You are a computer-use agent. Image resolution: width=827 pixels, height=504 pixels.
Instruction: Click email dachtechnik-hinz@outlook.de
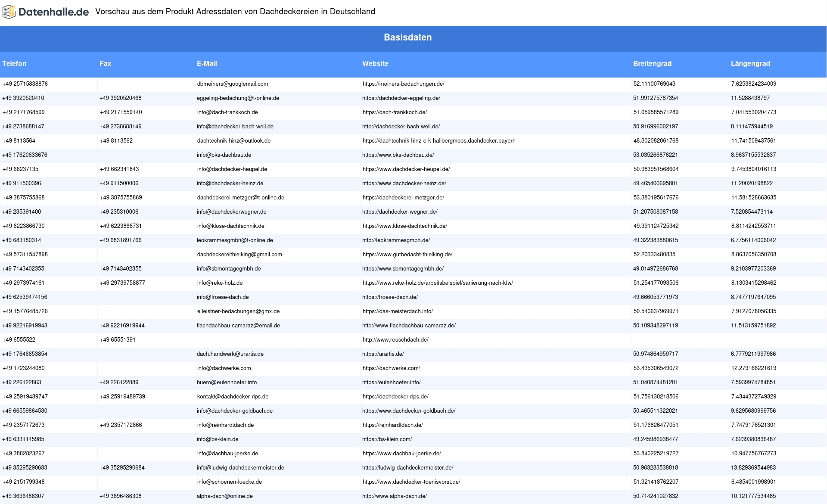234,141
